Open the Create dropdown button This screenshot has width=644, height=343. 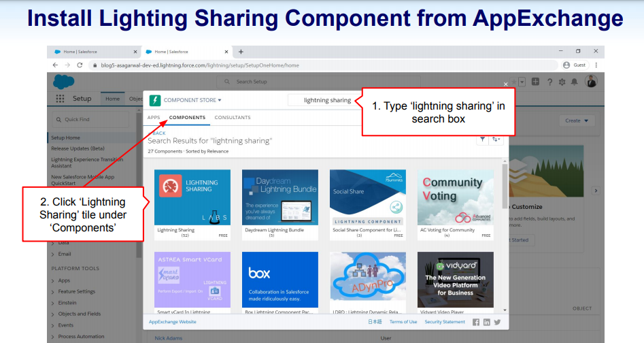click(x=577, y=120)
